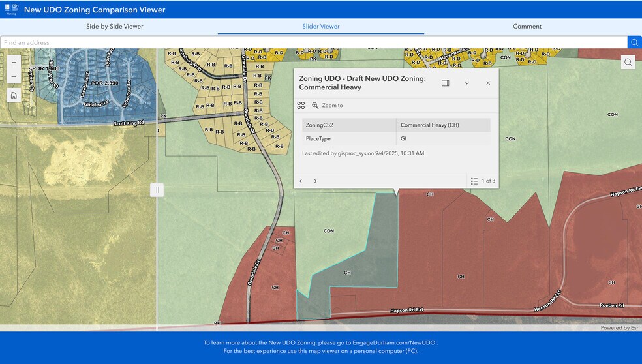642x364 pixels.
Task: Zoom out on the map
Action: coord(14,77)
